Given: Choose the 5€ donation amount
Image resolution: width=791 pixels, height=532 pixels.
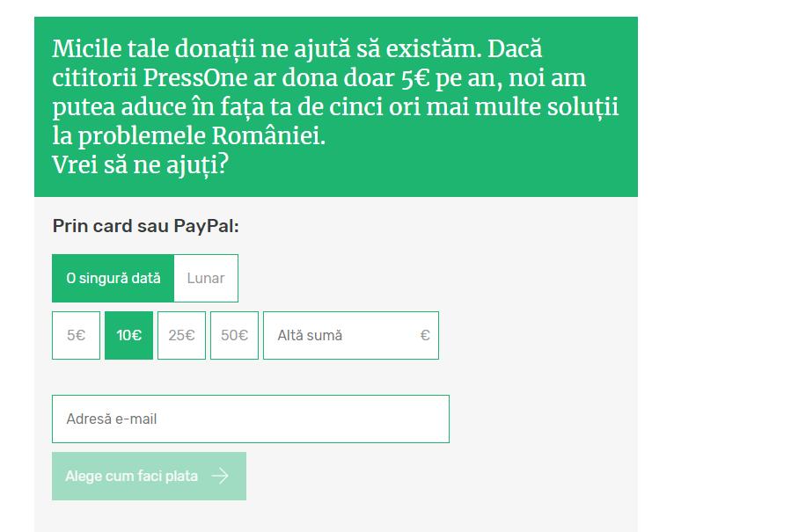Looking at the screenshot, I should 77,335.
